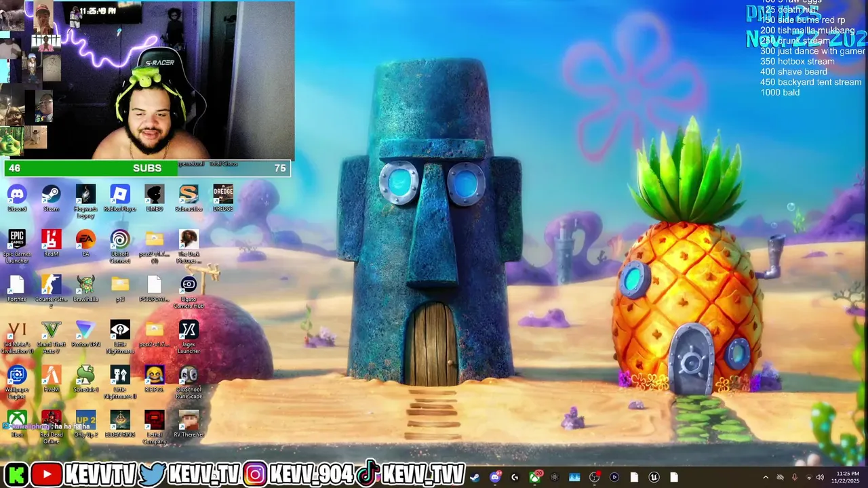The width and height of the screenshot is (868, 488).
Task: Open Logitech G HUB in the taskbar
Action: pyautogui.click(x=515, y=477)
